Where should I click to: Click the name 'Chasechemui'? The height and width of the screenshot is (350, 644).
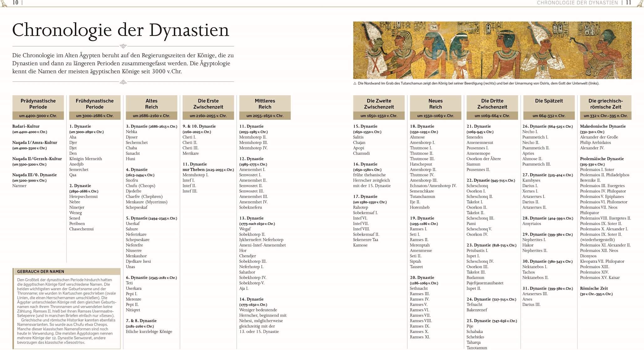pos(81,229)
